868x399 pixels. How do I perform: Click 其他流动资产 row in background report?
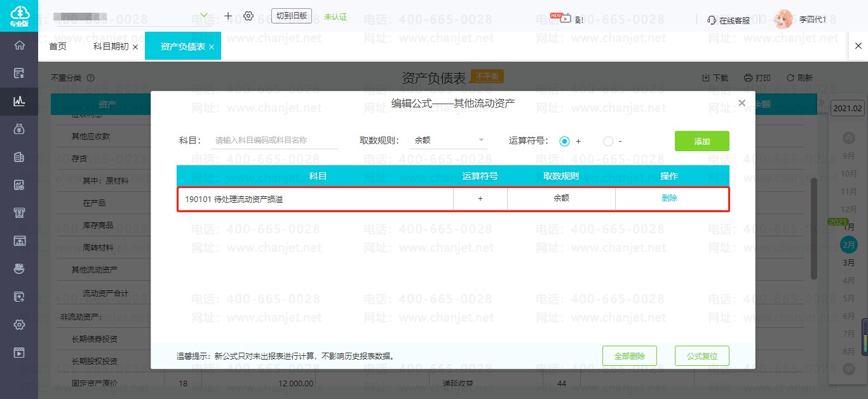94,270
